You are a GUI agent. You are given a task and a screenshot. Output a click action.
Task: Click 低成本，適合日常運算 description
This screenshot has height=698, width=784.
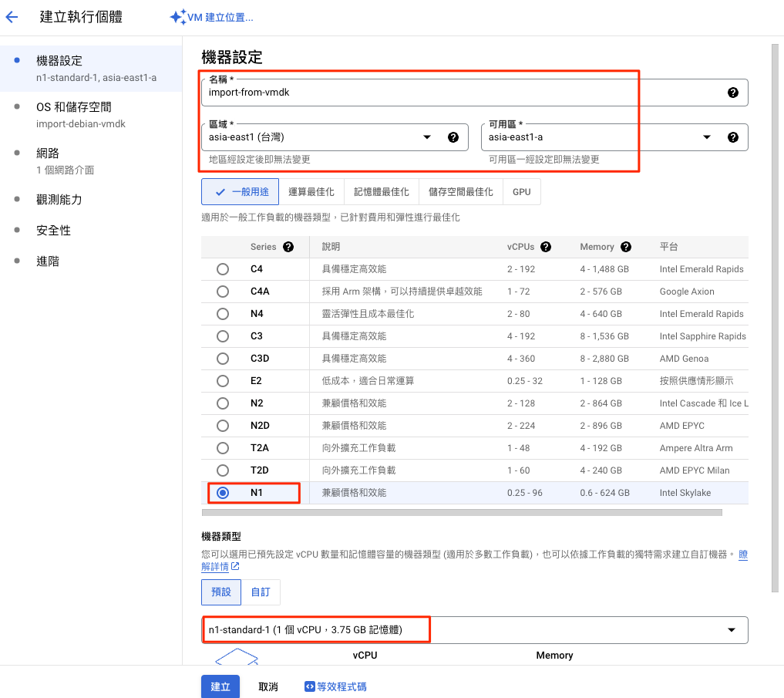tap(368, 381)
